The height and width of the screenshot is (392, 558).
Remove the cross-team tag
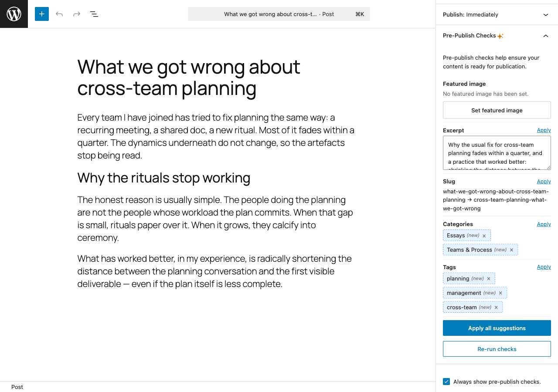(496, 307)
